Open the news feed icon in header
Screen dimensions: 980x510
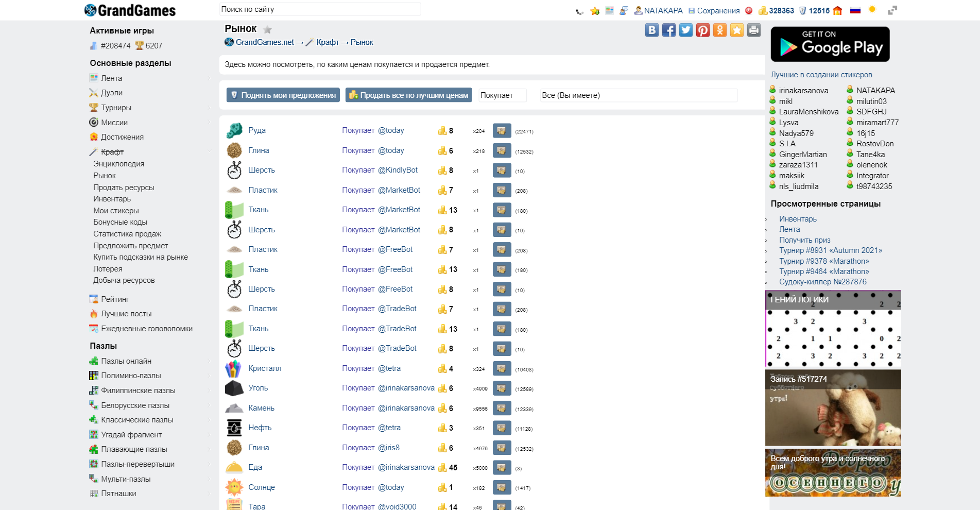[610, 10]
